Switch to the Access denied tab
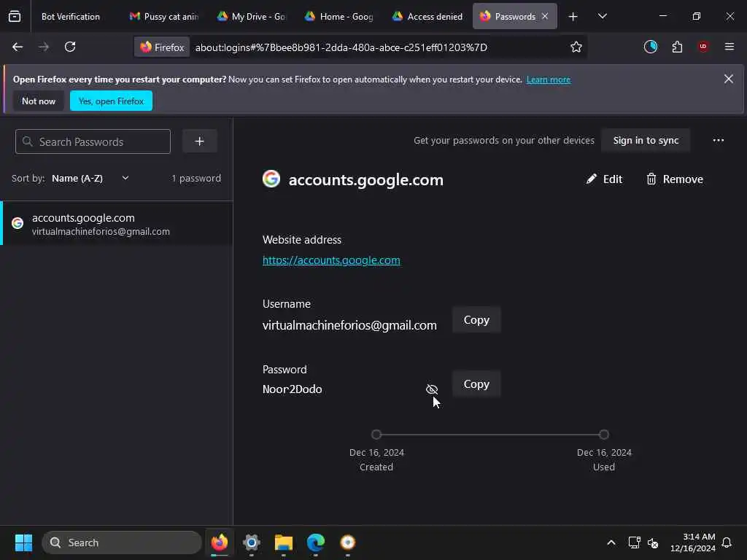 427,17
